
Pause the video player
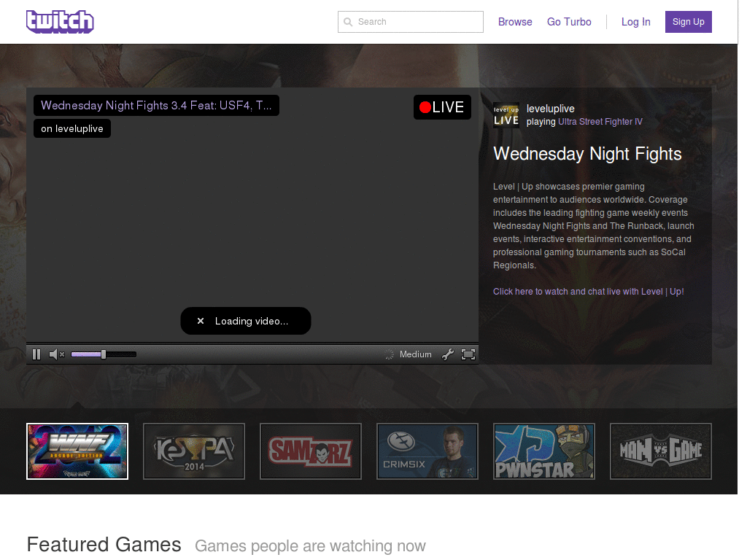click(36, 354)
